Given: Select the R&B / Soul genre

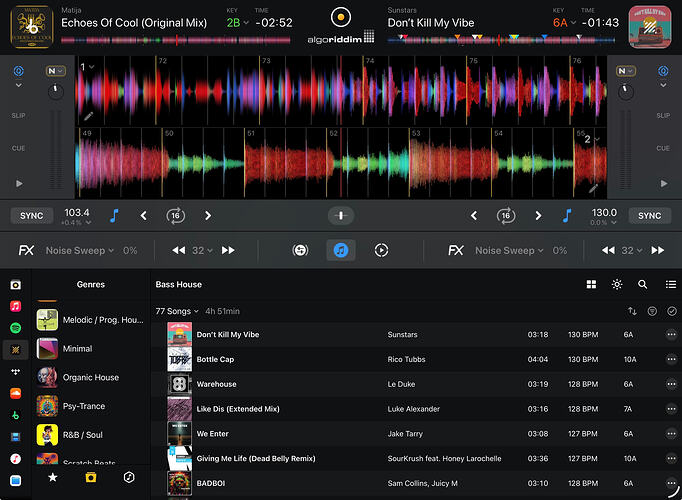Looking at the screenshot, I should [x=90, y=435].
